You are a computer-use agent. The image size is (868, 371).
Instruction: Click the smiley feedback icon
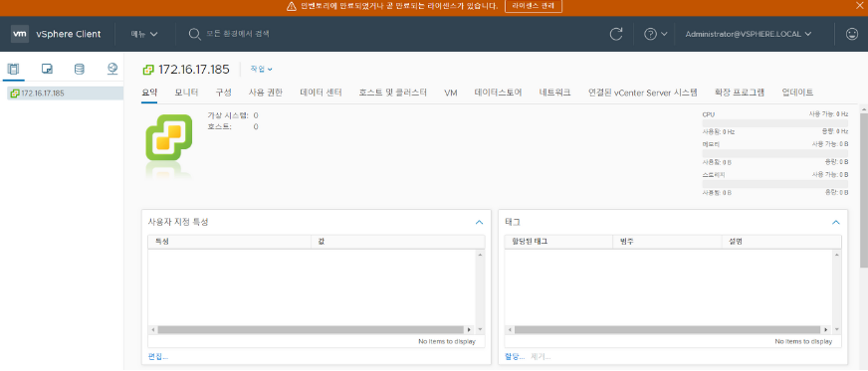click(x=852, y=34)
